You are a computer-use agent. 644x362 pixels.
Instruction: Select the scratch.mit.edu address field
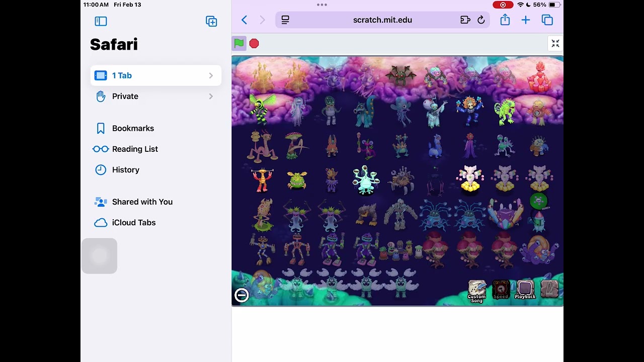pyautogui.click(x=382, y=20)
